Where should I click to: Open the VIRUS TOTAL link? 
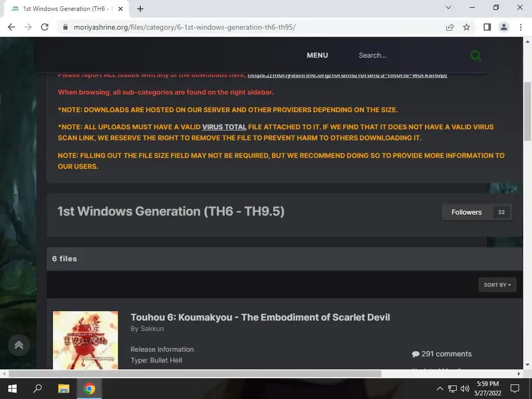(x=224, y=127)
